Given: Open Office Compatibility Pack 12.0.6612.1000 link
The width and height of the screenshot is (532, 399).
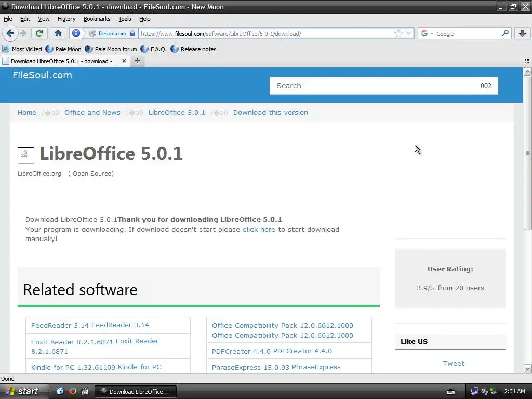Looking at the screenshot, I should click(x=283, y=330).
